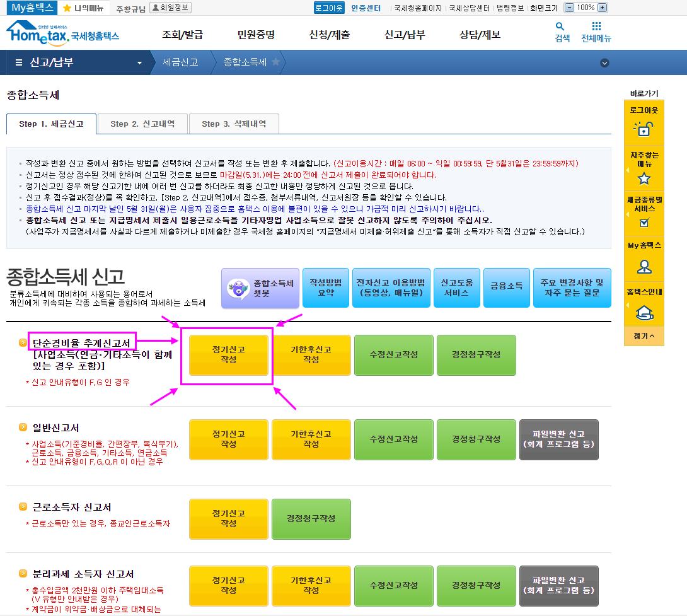Click 경정청구작성 for 분리과세 소득자 신고서
The height and width of the screenshot is (616, 687).
coord(476,586)
